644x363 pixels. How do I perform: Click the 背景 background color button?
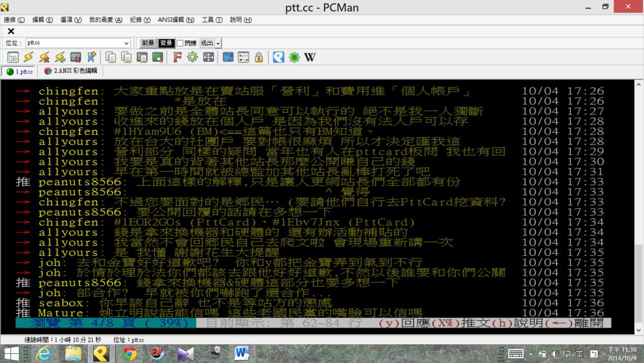166,43
